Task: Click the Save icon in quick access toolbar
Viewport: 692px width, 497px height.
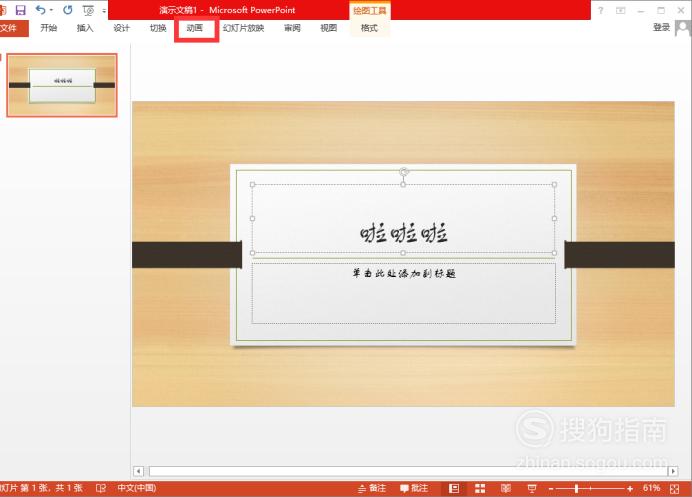Action: point(20,10)
